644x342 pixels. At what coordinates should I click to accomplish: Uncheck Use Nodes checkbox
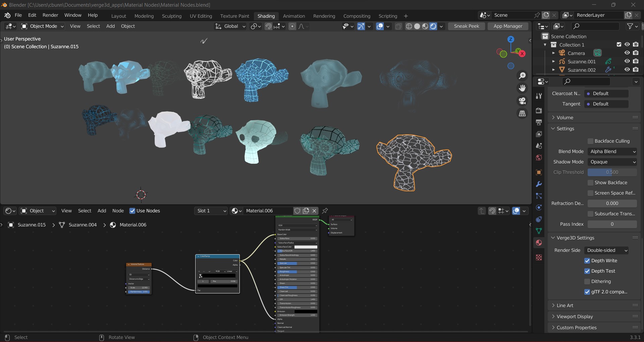click(x=132, y=211)
